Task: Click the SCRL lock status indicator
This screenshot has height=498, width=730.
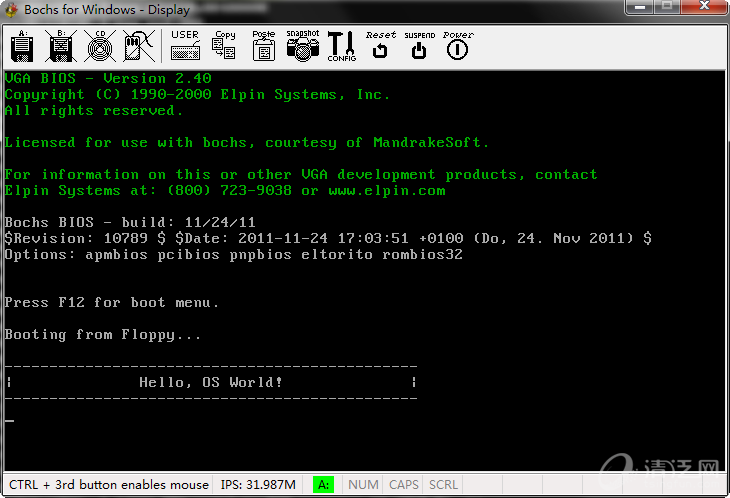Action: coord(443,485)
